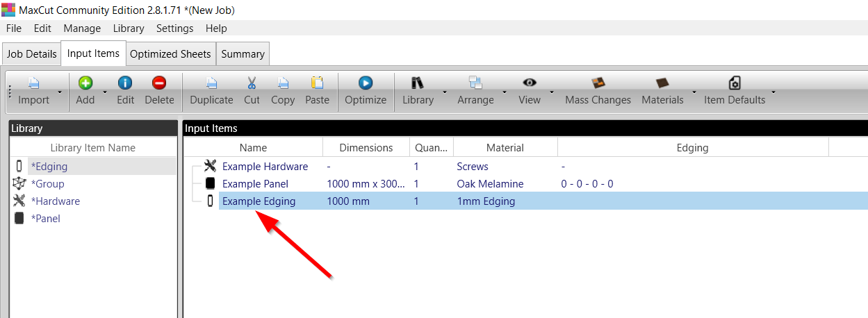Click the Library Item Name column header
Screen dimensions: 868x318
click(93, 147)
